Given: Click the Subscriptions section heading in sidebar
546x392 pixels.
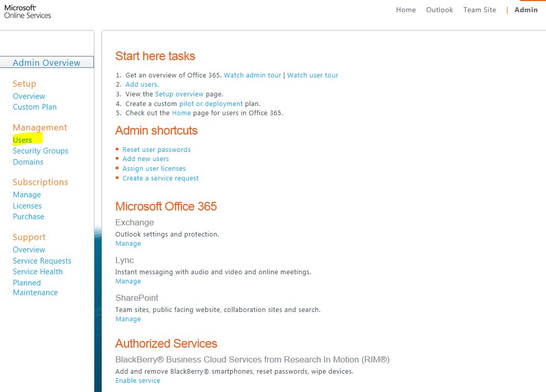Looking at the screenshot, I should (40, 182).
